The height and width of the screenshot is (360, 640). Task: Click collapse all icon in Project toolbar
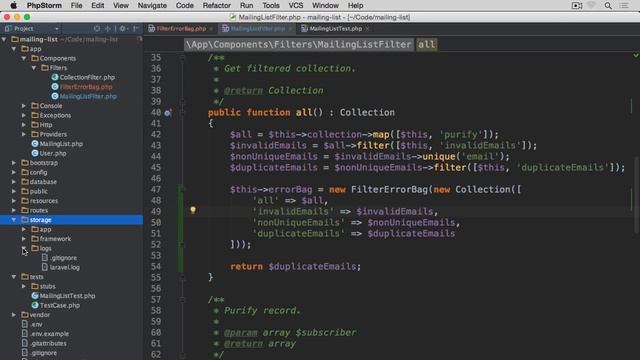click(108, 29)
